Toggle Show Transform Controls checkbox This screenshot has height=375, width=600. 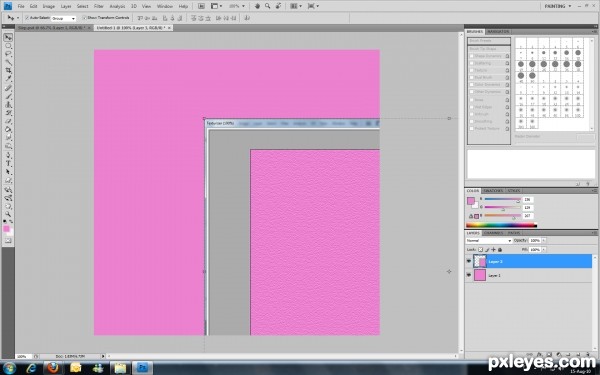tap(84, 18)
